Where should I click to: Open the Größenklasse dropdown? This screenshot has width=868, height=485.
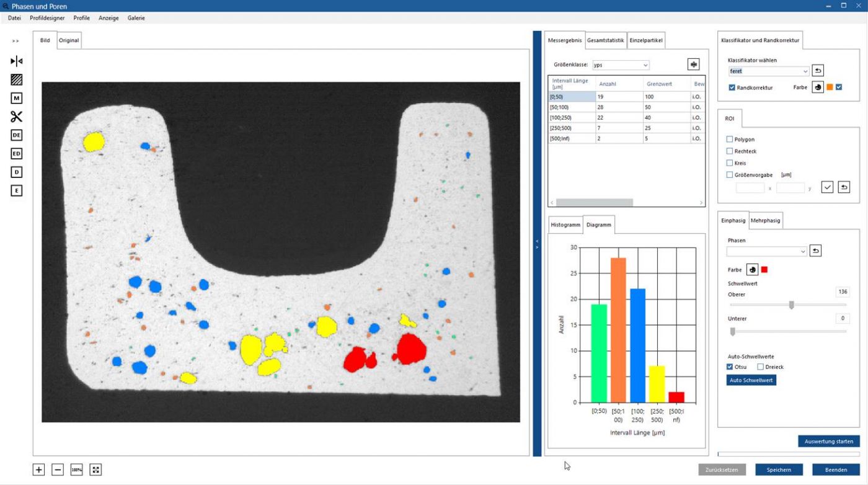pos(621,65)
